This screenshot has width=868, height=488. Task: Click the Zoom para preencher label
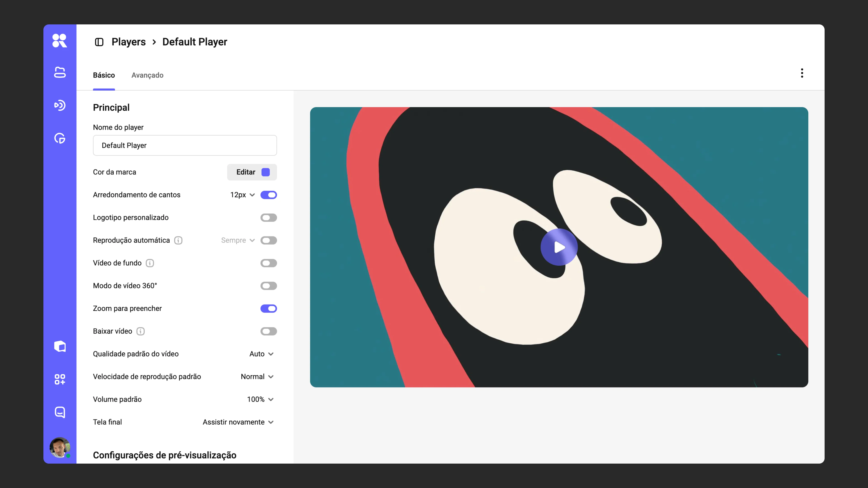click(x=127, y=308)
